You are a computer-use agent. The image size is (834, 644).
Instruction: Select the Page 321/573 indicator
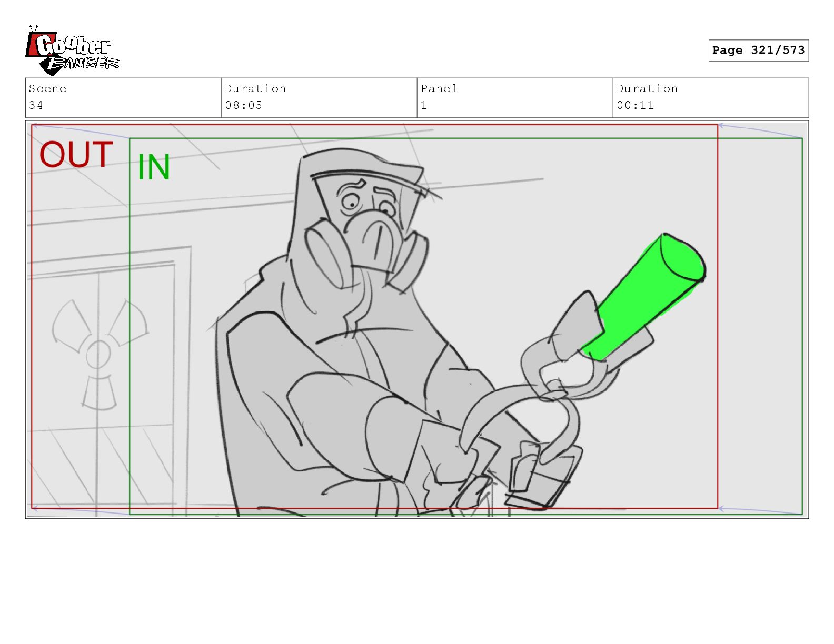point(758,51)
